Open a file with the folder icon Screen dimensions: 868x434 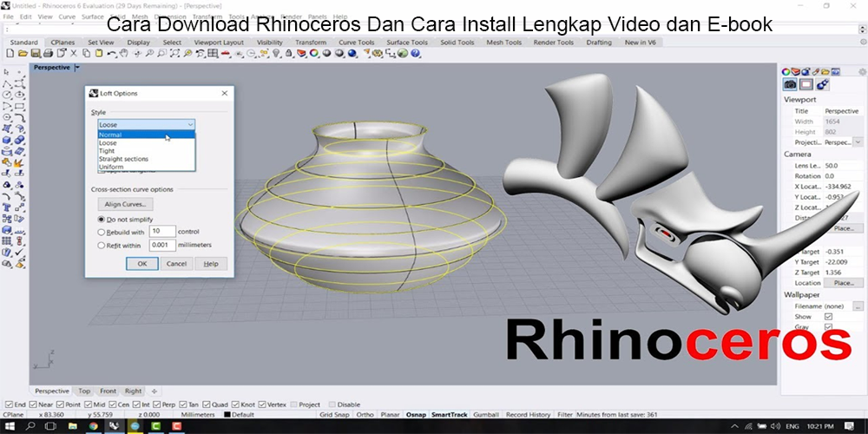23,53
